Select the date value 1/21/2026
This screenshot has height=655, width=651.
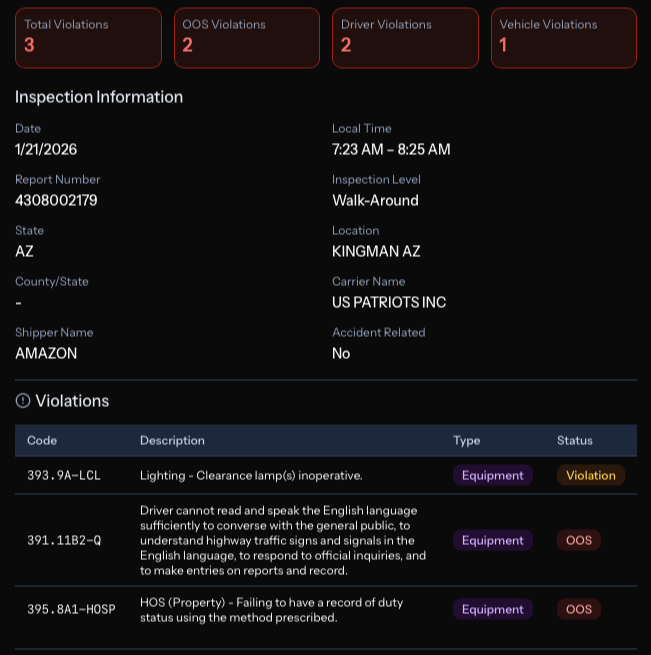click(x=46, y=150)
